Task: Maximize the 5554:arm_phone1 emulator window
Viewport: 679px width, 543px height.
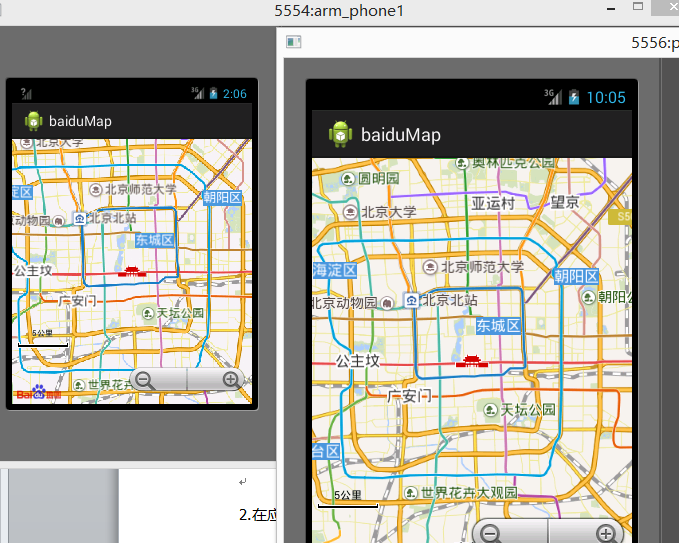Action: click(x=638, y=6)
